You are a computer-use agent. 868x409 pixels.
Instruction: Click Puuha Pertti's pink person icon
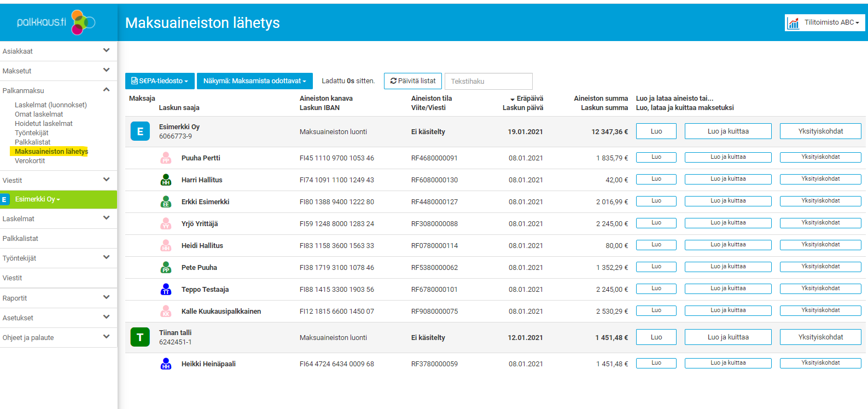166,158
